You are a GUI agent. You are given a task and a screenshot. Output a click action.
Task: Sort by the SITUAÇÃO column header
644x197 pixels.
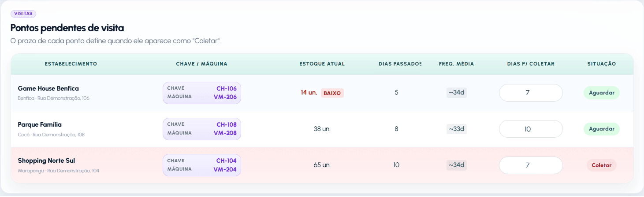coord(602,64)
